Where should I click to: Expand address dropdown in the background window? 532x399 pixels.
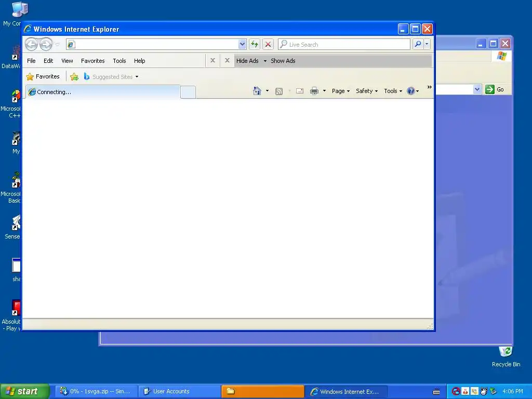pyautogui.click(x=477, y=89)
